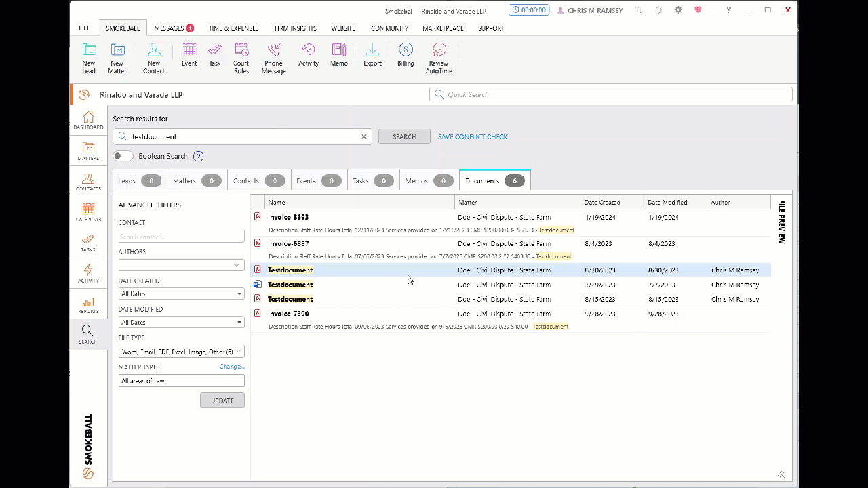Open Date Created All Dates dropdown
Image resolution: width=868 pixels, height=488 pixels.
181,293
